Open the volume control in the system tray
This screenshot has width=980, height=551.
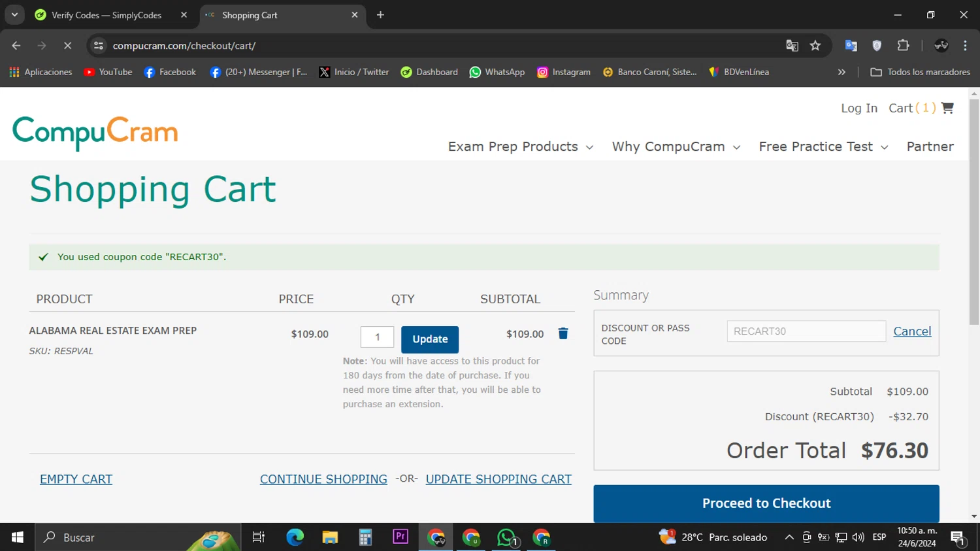click(x=858, y=537)
